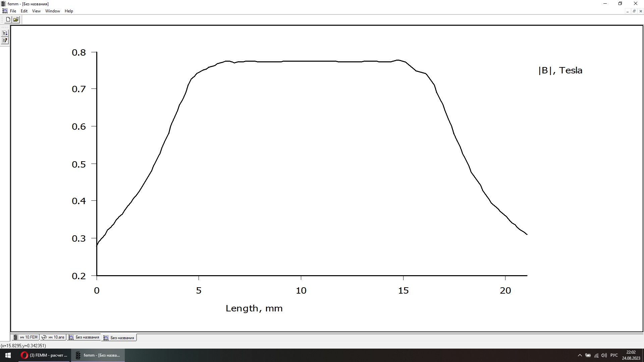Click the New document toolbar icon
Image resolution: width=644 pixels, height=362 pixels.
click(8, 19)
